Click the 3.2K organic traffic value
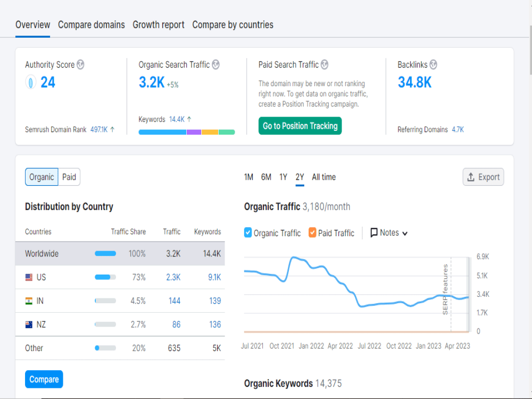Viewport: 532px width, 399px height. (151, 82)
